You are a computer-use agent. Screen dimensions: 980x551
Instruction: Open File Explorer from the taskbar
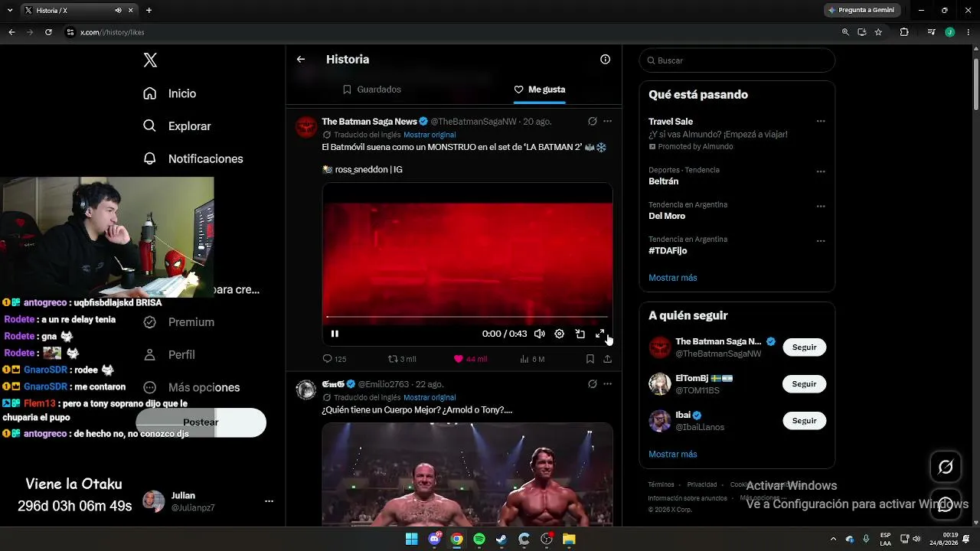tap(569, 539)
